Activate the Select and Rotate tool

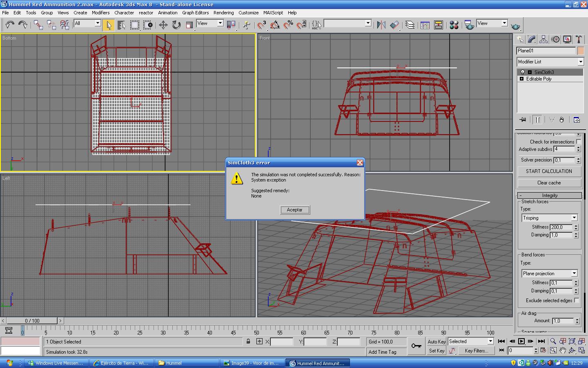coord(176,25)
